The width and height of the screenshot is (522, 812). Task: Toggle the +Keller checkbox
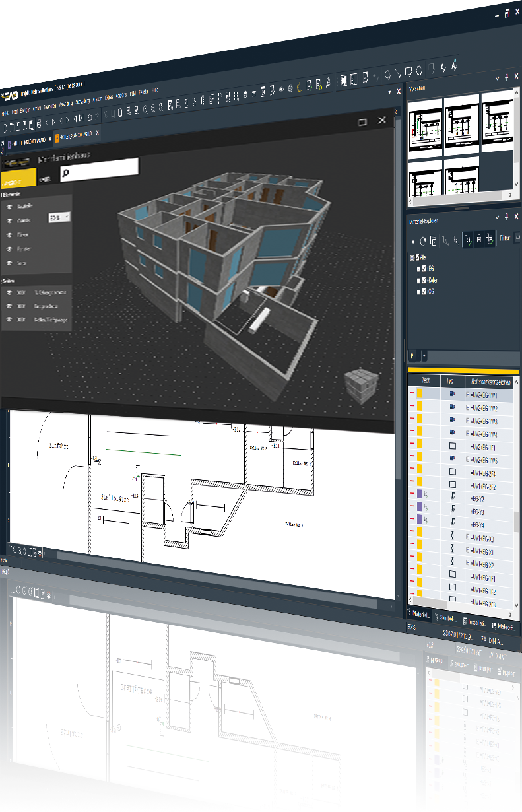pos(424,281)
